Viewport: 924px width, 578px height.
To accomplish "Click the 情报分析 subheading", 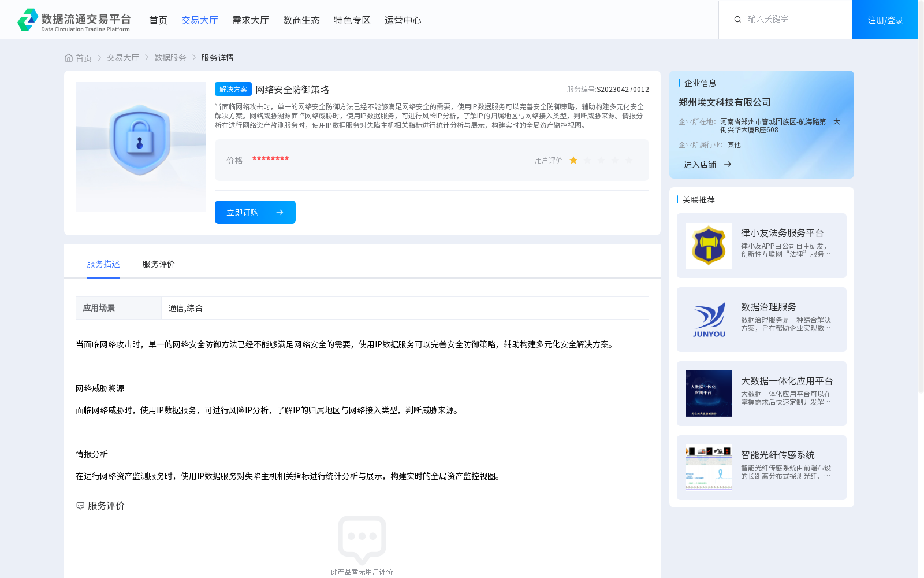I will (x=92, y=454).
